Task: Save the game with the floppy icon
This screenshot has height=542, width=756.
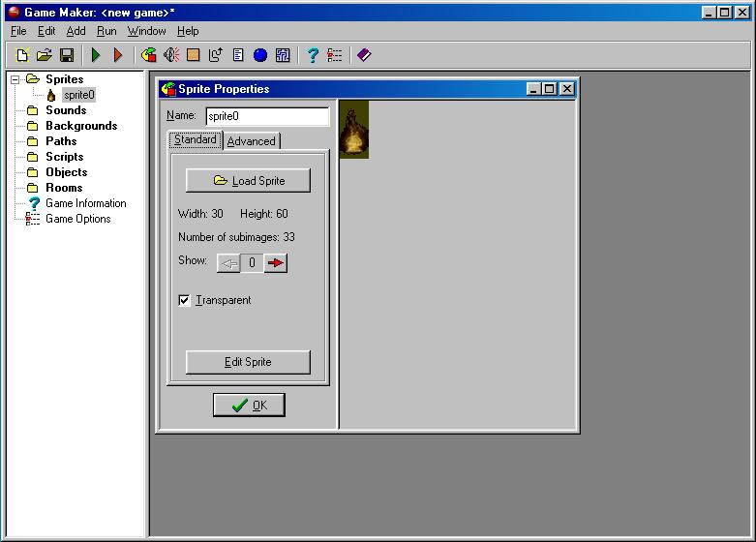Action: pyautogui.click(x=67, y=55)
